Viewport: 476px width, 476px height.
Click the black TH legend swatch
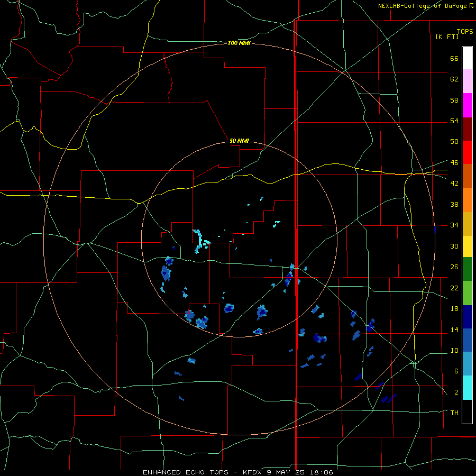(x=467, y=411)
